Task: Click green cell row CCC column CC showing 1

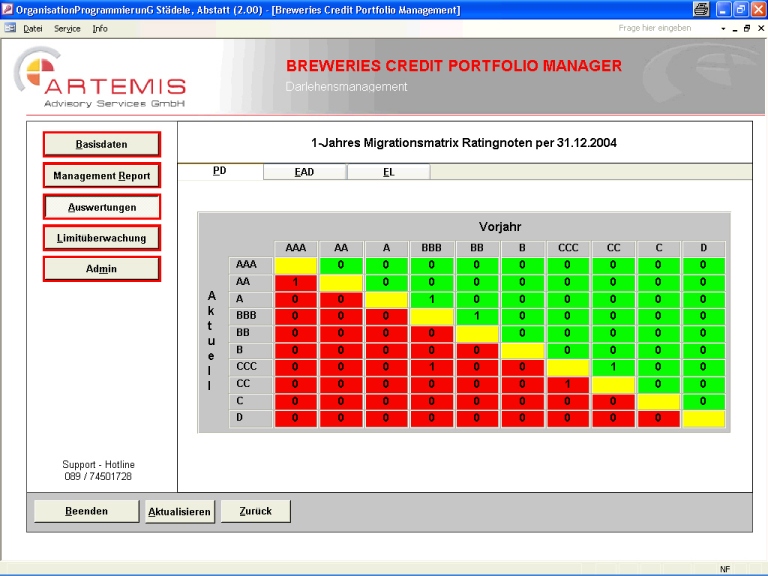Action: pos(613,367)
